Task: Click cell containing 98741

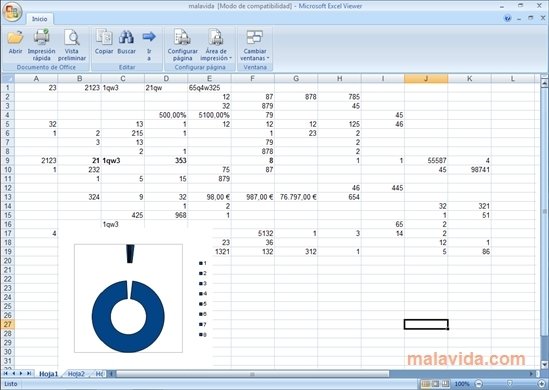Action: point(470,169)
